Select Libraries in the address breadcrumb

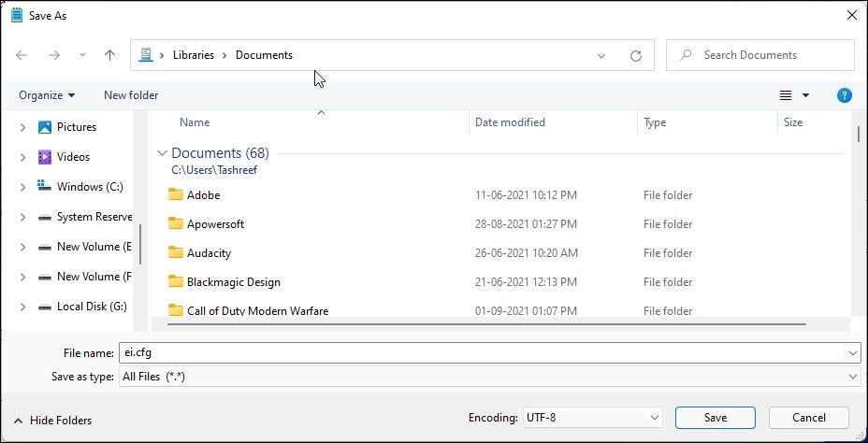tap(194, 55)
